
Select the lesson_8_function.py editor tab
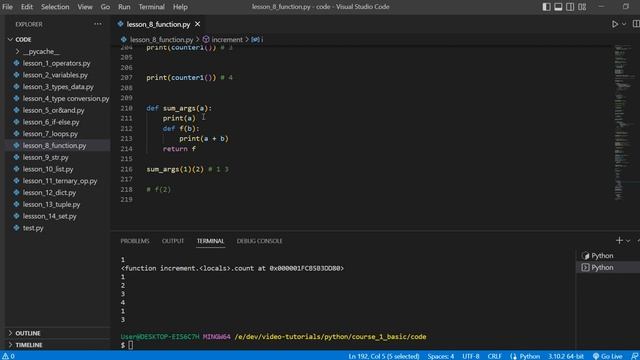(158, 24)
